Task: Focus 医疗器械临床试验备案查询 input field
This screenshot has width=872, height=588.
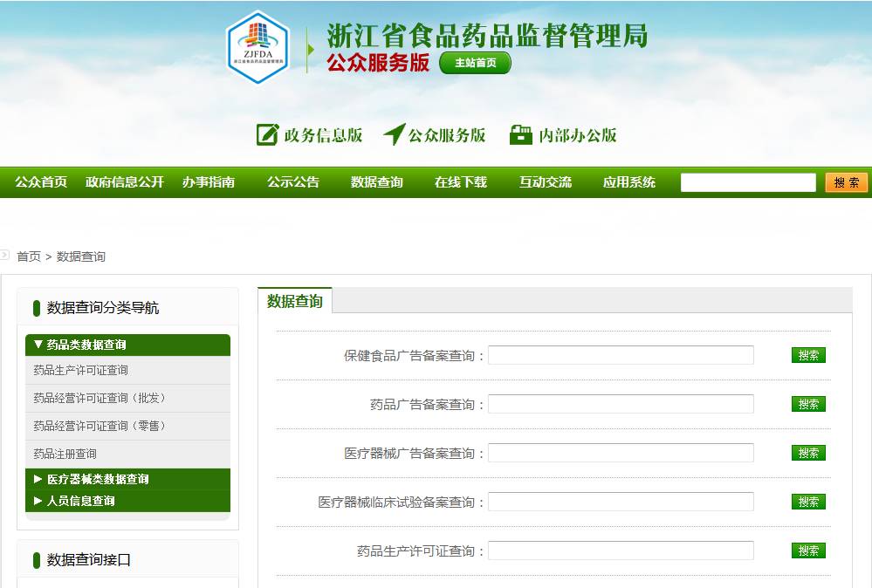Action: tap(621, 502)
